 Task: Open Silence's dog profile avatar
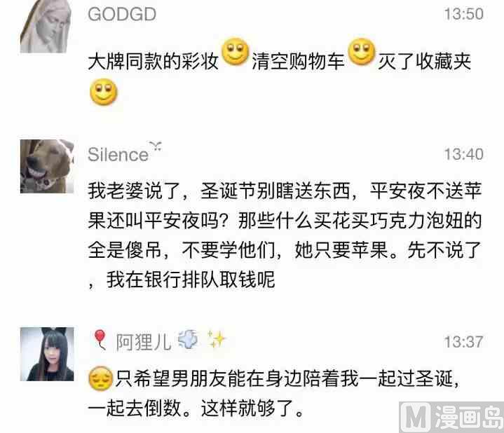coord(47,166)
